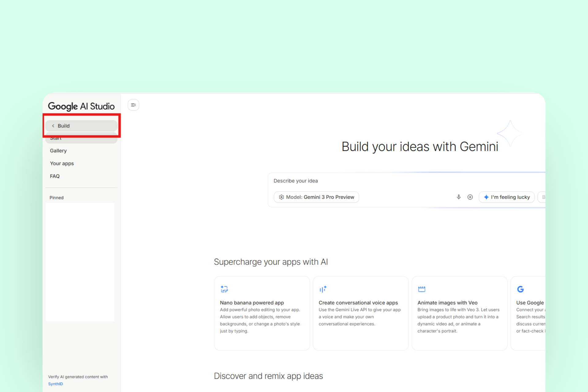Screen dimensions: 588x392
Task: Click the microphone icon in the prompt box
Action: tap(458, 197)
